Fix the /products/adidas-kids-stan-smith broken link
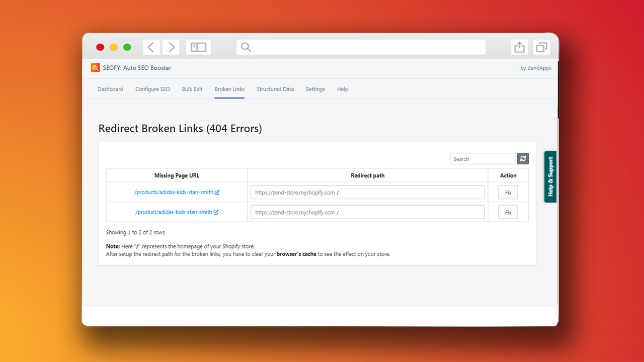 (x=508, y=192)
